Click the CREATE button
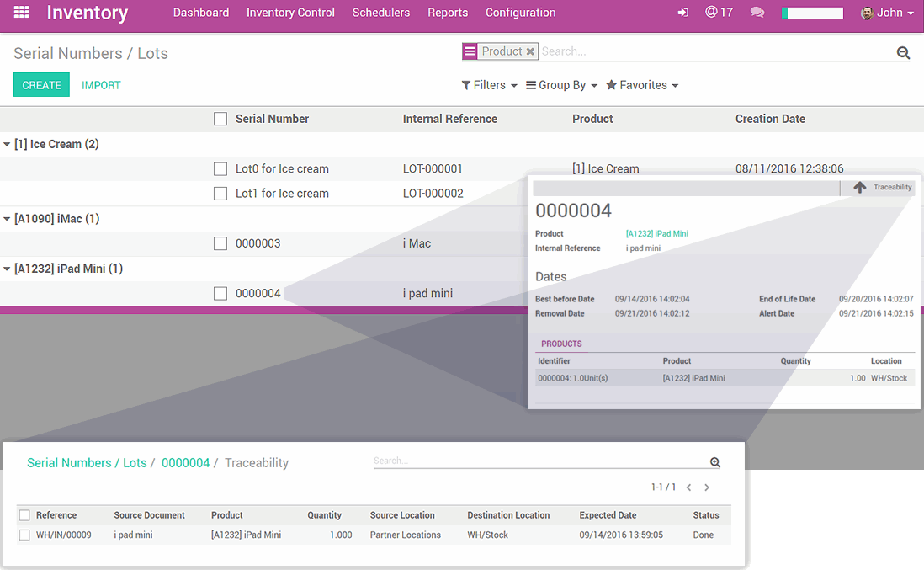 point(41,85)
